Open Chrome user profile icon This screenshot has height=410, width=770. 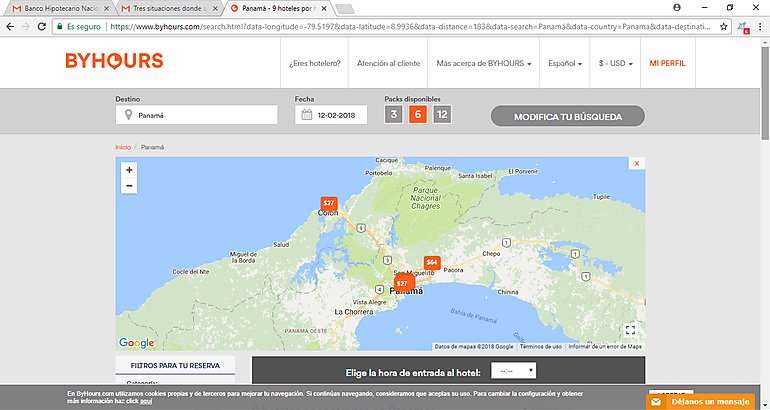point(677,7)
